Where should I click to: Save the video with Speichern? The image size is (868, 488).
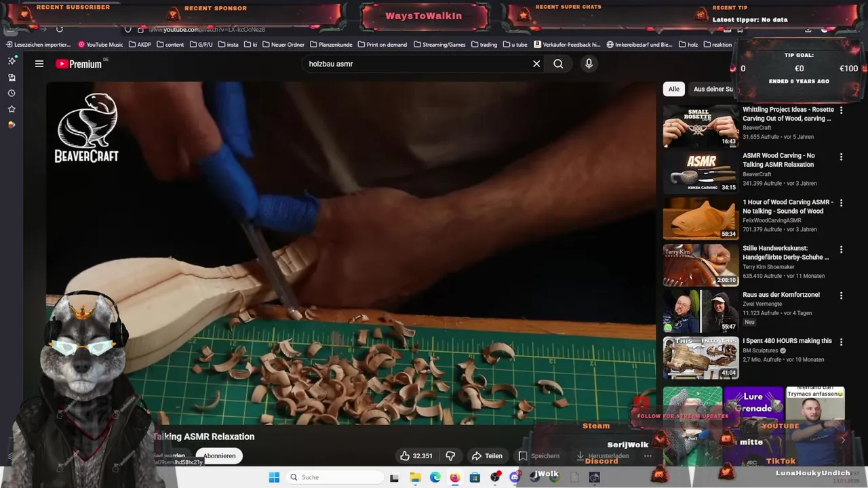[x=539, y=456]
